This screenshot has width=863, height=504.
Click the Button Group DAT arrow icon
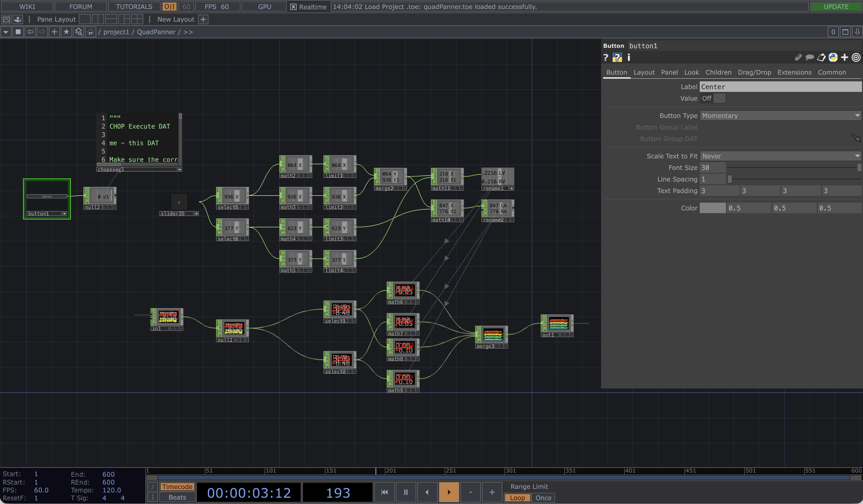pos(856,138)
